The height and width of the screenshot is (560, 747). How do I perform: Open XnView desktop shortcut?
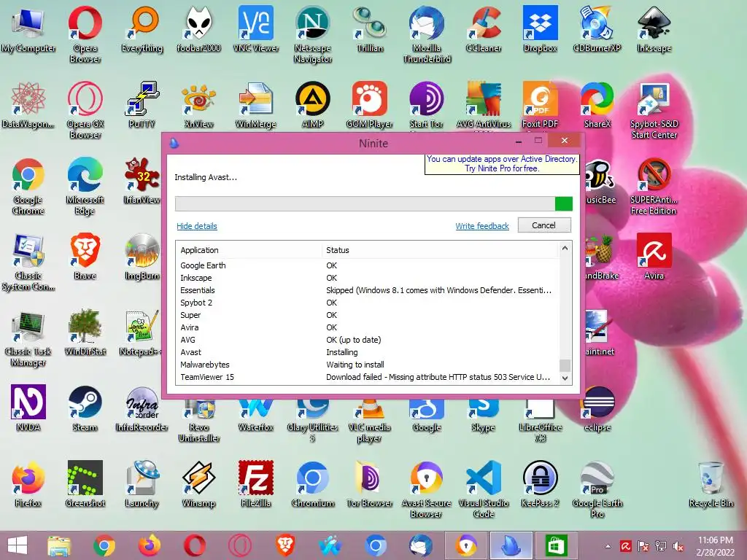coord(198,105)
